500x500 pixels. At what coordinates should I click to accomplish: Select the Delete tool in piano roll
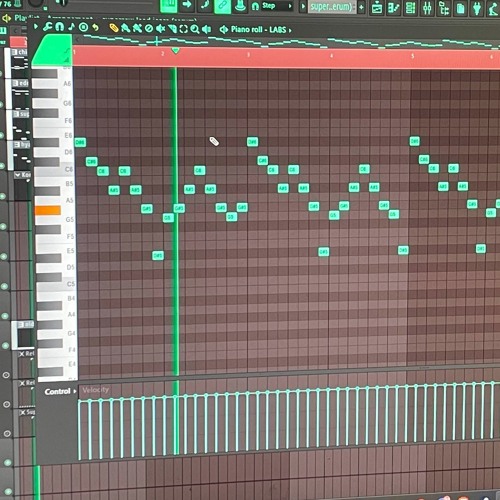149,29
